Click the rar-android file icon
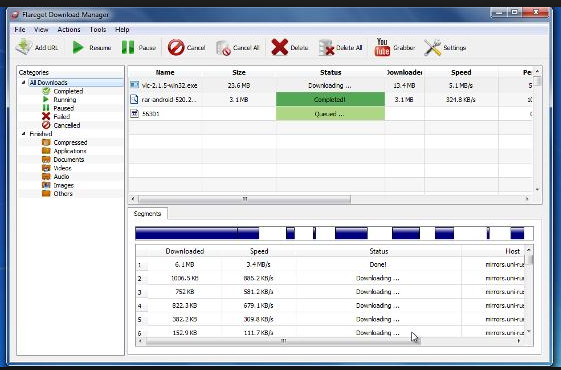This screenshot has width=561, height=370. tap(134, 99)
